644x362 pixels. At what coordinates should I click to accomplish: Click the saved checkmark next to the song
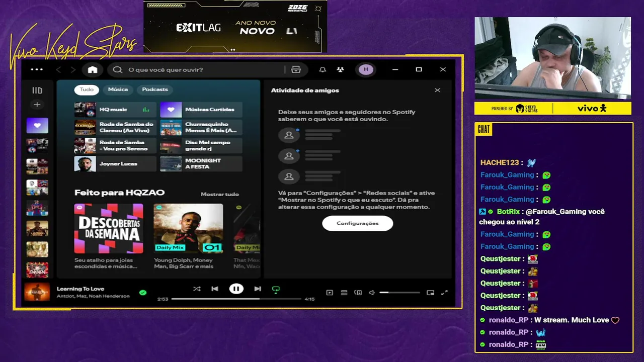pyautogui.click(x=143, y=292)
